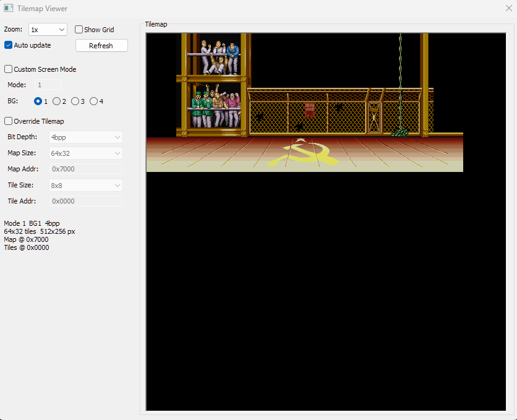Open the Bit Depth 4bpp dropdown

click(86, 137)
